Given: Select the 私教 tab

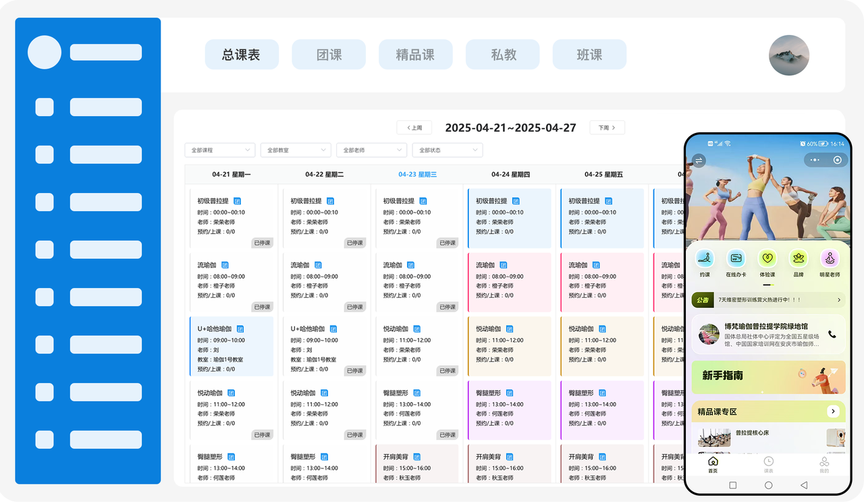Looking at the screenshot, I should pyautogui.click(x=504, y=55).
